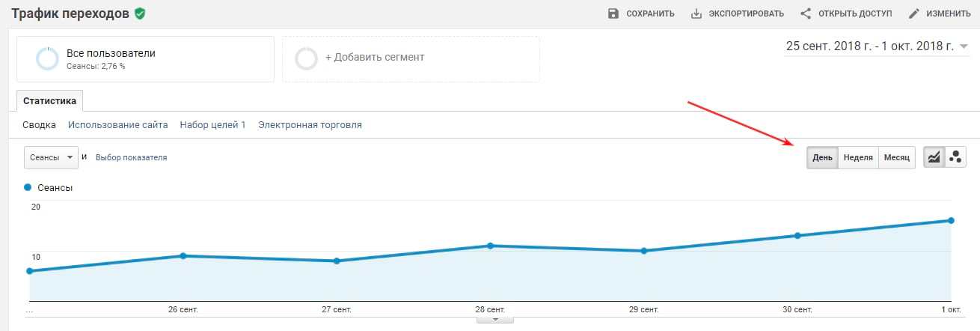Open the date range picker
This screenshot has width=980, height=331.
877,46
